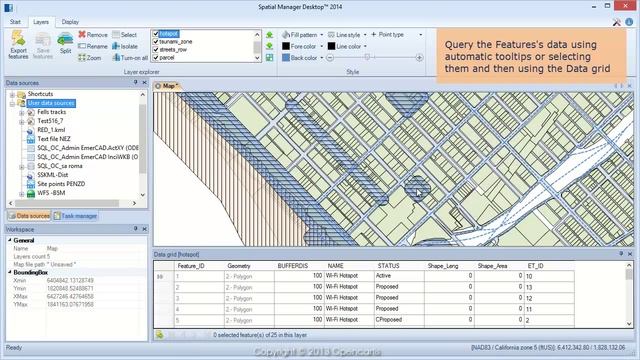Toggle the streets_row layer checkbox
Viewport: 640px width, 360px height.
(x=156, y=49)
